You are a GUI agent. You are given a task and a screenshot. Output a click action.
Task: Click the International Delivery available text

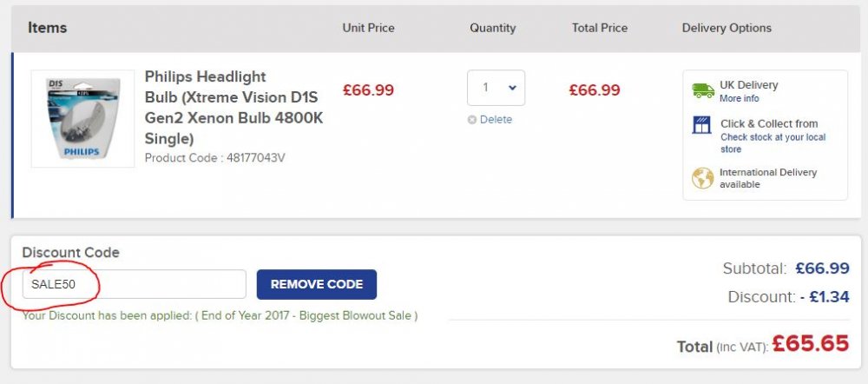click(768, 178)
